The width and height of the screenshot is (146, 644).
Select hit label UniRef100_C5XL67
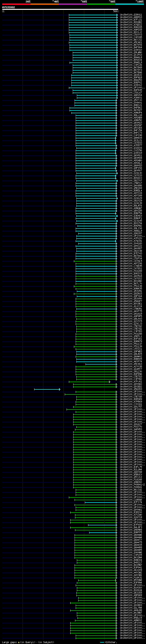click(131, 93)
